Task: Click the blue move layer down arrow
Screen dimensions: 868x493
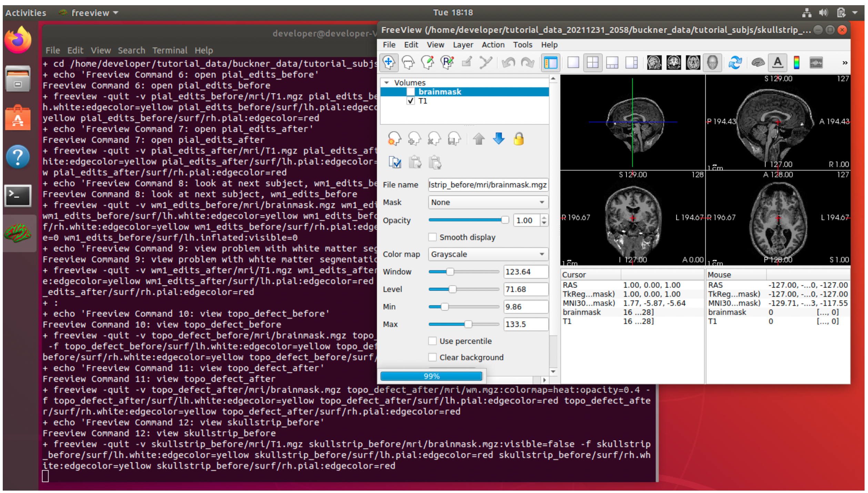Action: 498,139
